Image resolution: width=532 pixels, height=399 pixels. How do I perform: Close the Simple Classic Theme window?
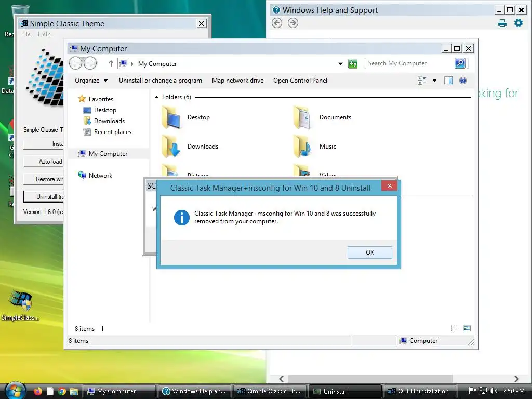201,23
